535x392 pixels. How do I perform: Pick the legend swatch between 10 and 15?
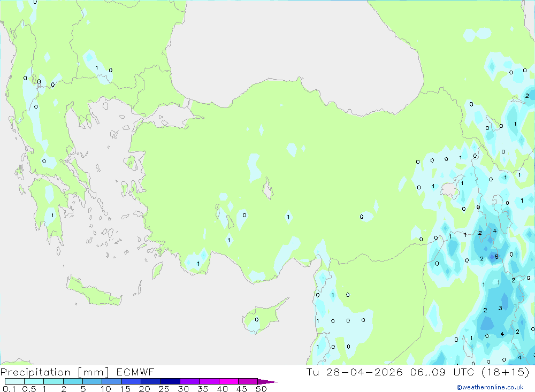(x=112, y=381)
